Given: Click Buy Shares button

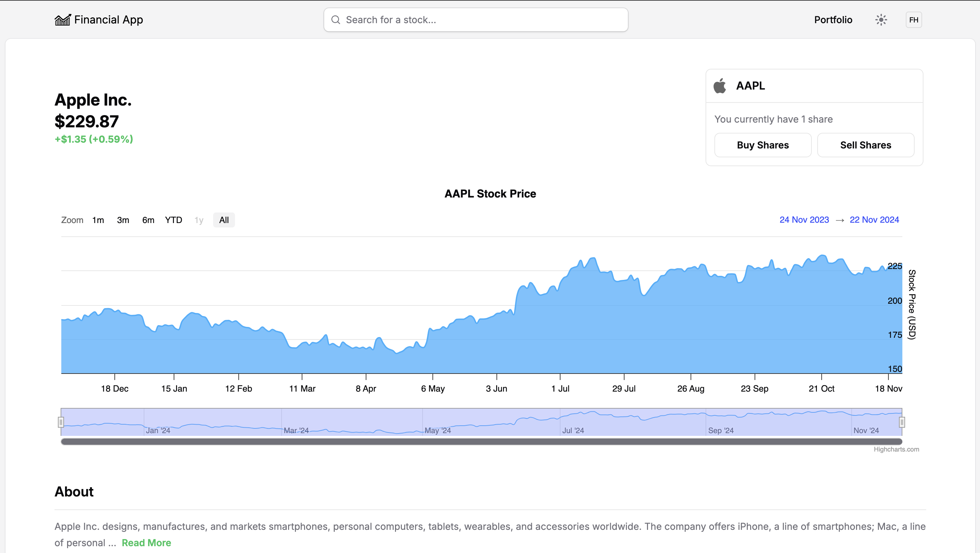Looking at the screenshot, I should click(763, 145).
